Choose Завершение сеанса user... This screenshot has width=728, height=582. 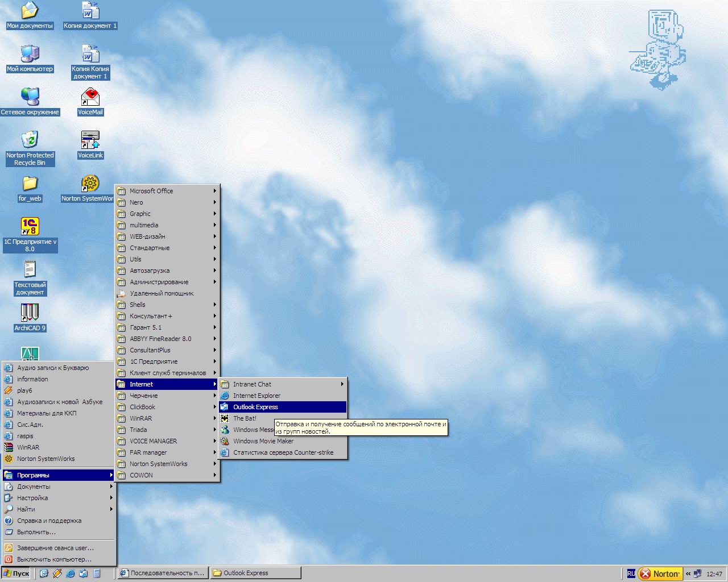tap(59, 548)
